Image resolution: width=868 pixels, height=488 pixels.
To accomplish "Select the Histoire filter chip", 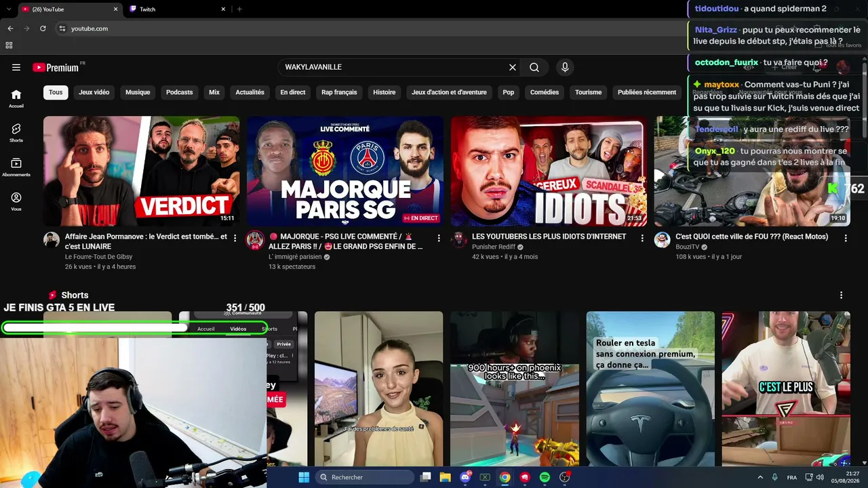I will click(384, 92).
